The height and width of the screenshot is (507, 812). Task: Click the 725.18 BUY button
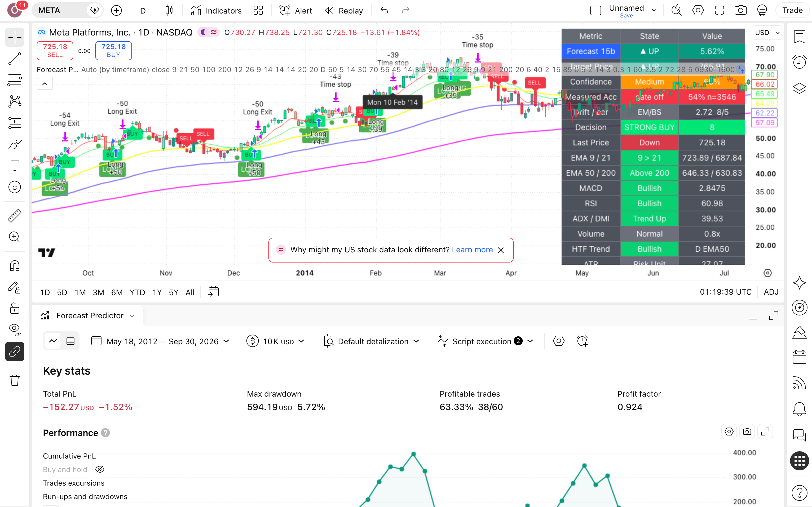point(113,51)
